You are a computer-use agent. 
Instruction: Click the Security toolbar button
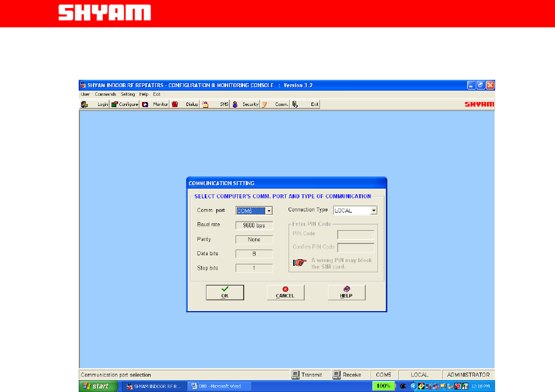click(245, 104)
